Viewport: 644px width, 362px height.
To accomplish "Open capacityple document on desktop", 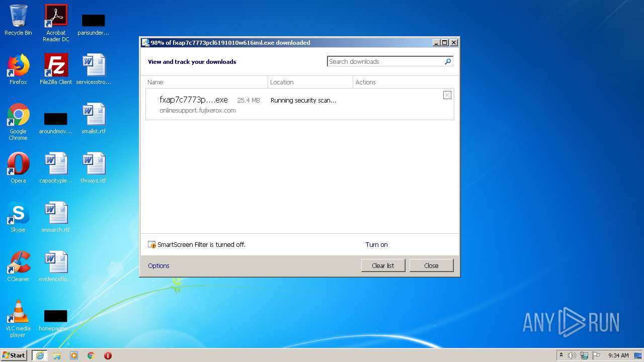I will pyautogui.click(x=56, y=167).
